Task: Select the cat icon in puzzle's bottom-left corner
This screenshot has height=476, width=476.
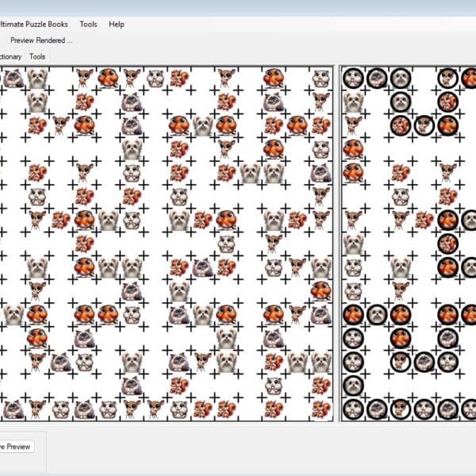Action: pos(13,409)
